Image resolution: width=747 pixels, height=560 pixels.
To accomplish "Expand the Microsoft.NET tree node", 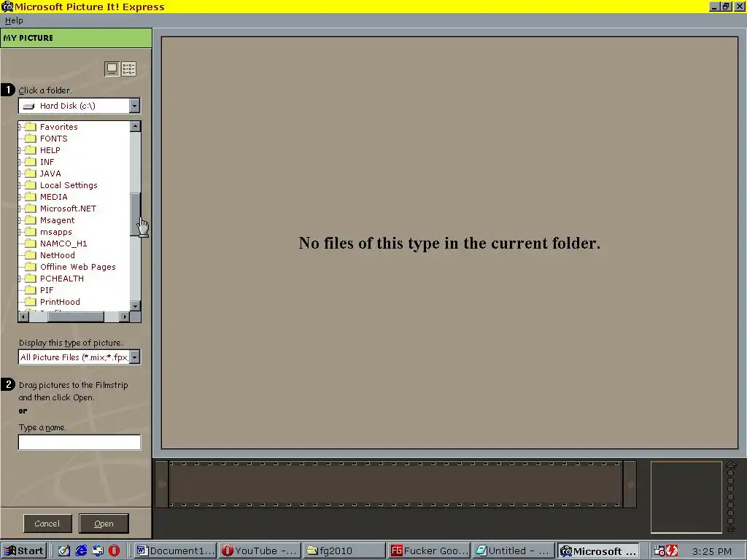I will tap(20, 209).
